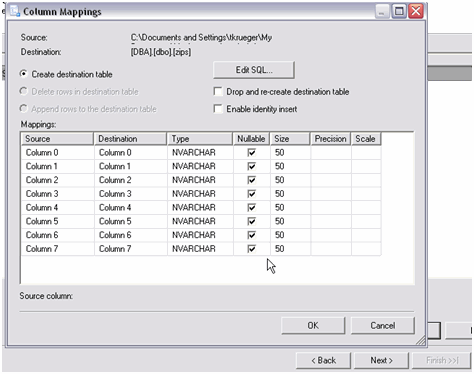Select the Source cell Column 7
The width and height of the screenshot is (474, 374).
point(58,249)
